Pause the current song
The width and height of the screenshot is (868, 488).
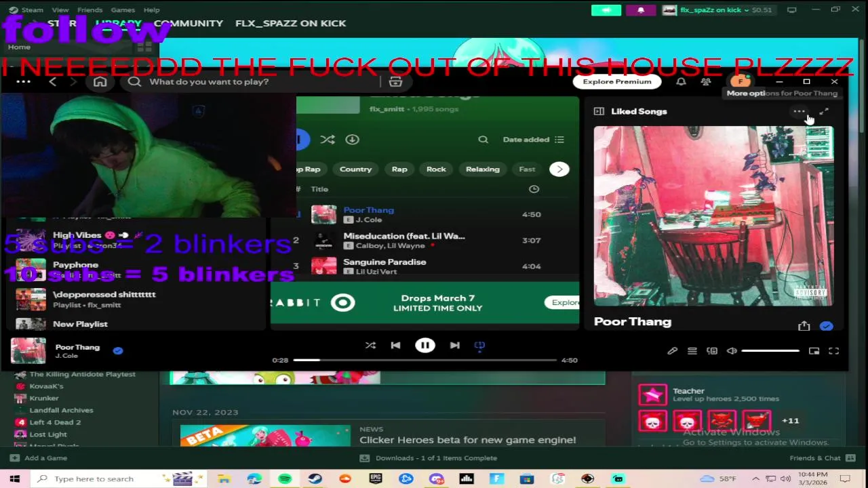point(425,346)
